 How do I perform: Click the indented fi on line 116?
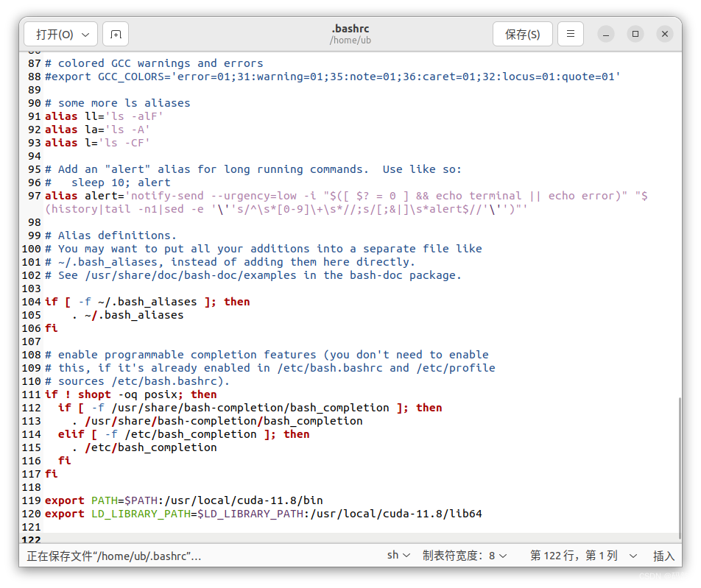pyautogui.click(x=64, y=461)
